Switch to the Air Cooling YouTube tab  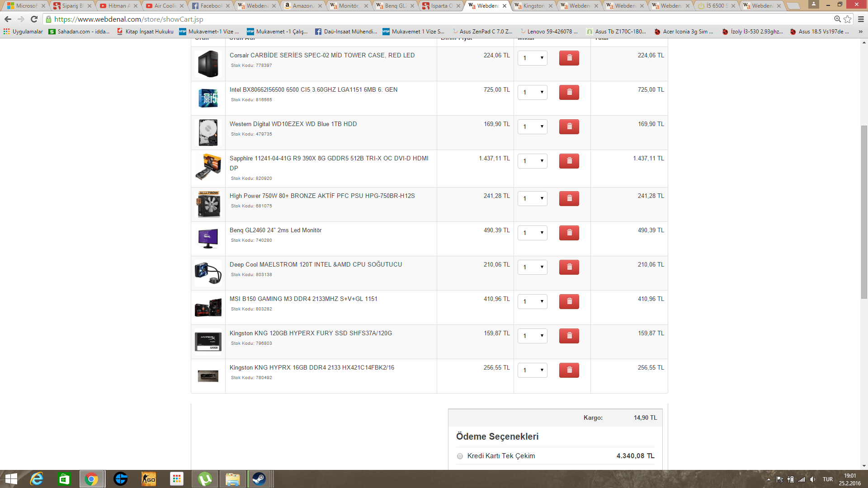coord(165,6)
